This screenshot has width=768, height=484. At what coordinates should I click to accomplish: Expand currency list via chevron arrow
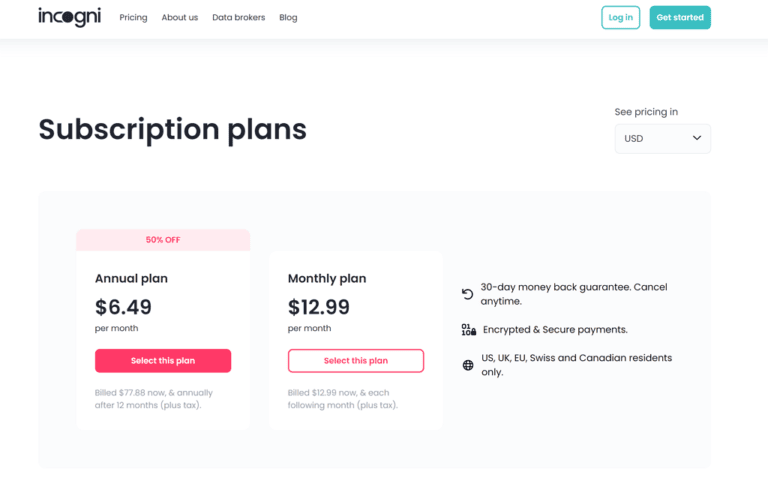pos(697,138)
